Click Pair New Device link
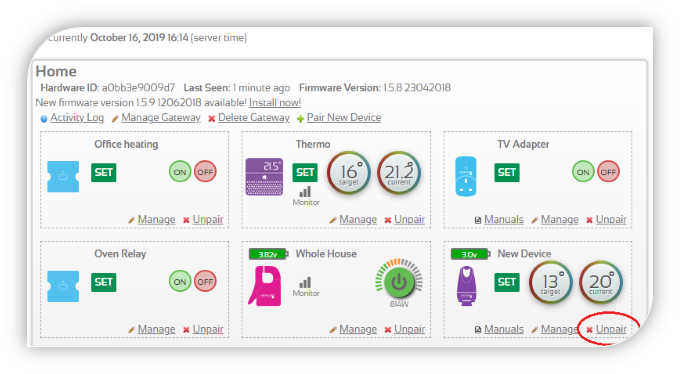The image size is (680, 374). [344, 118]
